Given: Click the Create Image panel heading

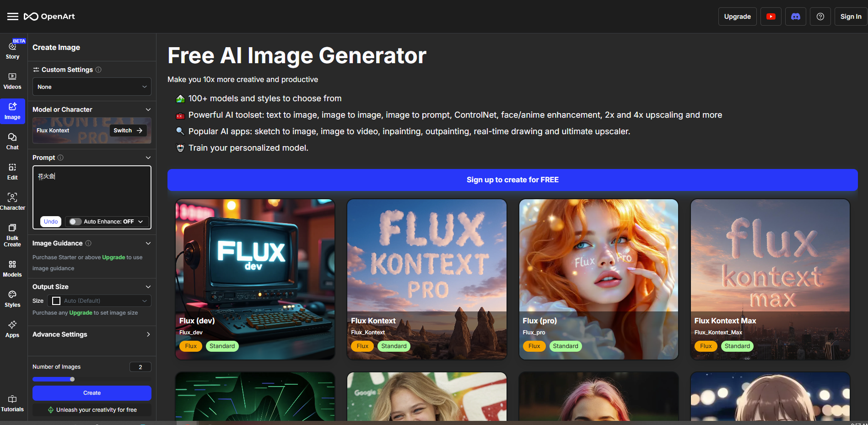Looking at the screenshot, I should (56, 47).
